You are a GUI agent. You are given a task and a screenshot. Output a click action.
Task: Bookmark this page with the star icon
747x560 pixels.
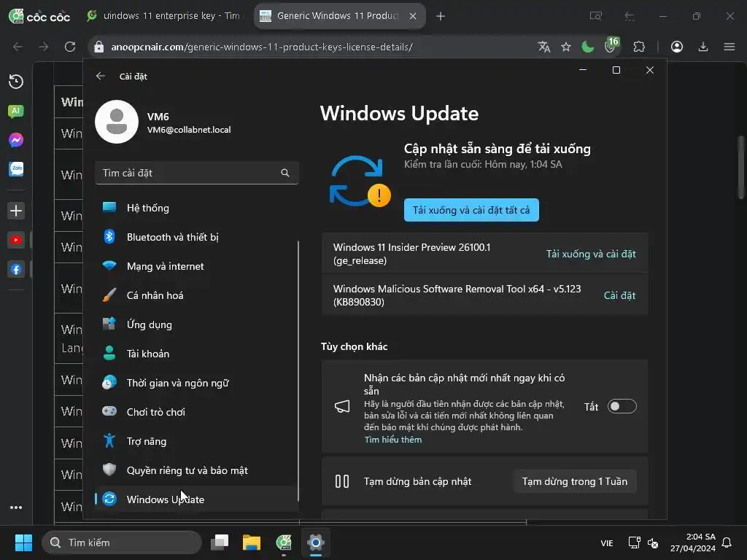point(566,47)
